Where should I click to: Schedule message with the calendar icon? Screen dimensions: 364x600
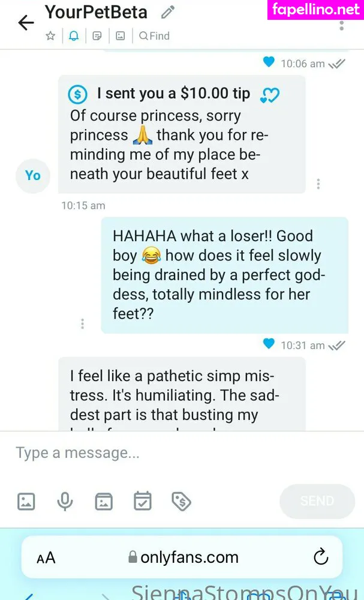[142, 501]
